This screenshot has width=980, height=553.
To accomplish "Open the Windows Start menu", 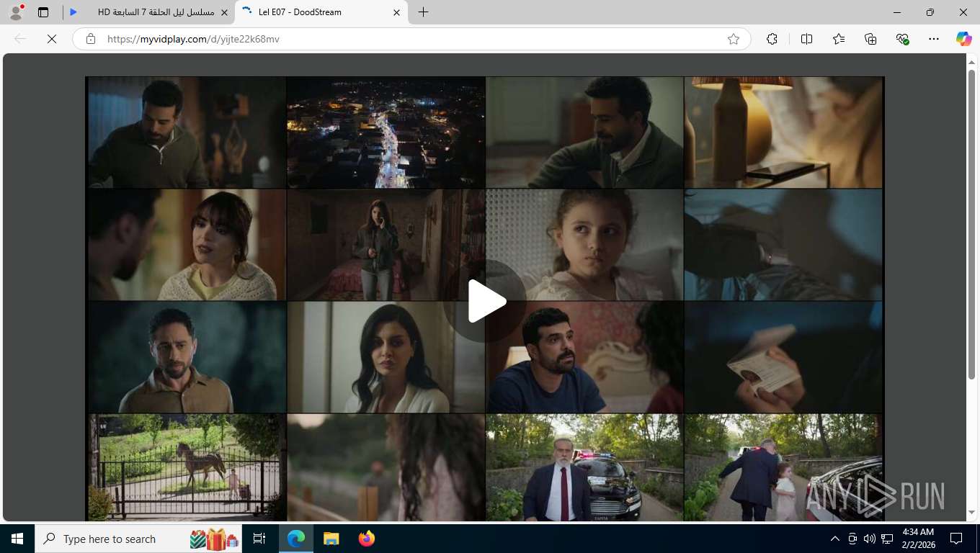I will 17,539.
